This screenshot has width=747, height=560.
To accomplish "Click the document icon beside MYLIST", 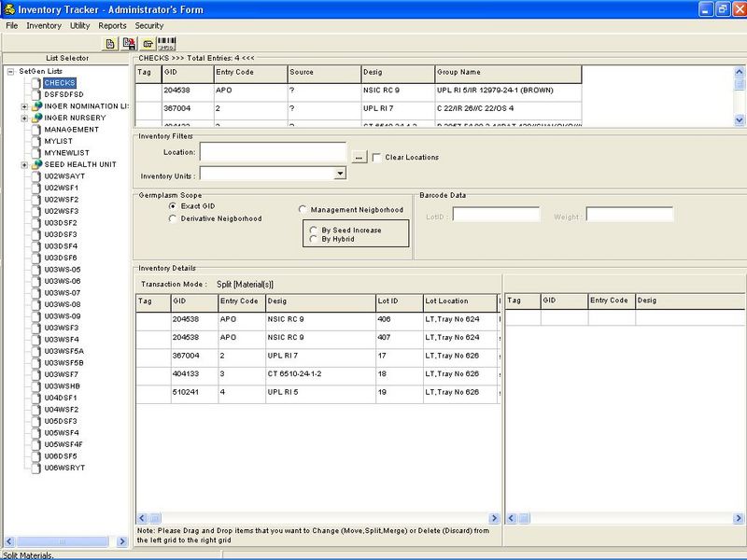I will pos(36,141).
